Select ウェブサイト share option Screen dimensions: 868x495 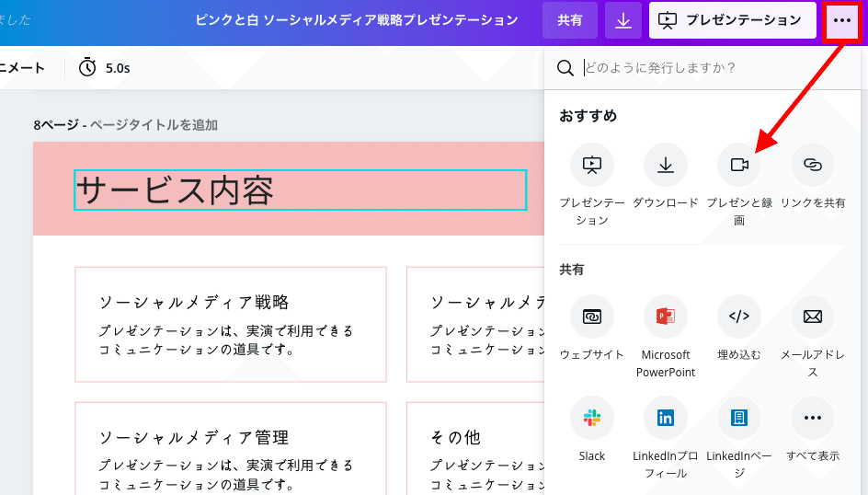[x=592, y=317]
